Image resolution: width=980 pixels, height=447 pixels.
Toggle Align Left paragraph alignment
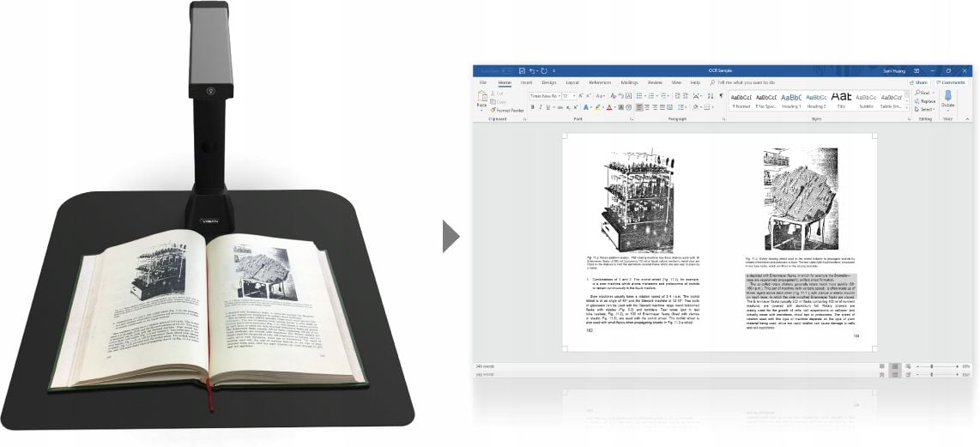(640, 107)
